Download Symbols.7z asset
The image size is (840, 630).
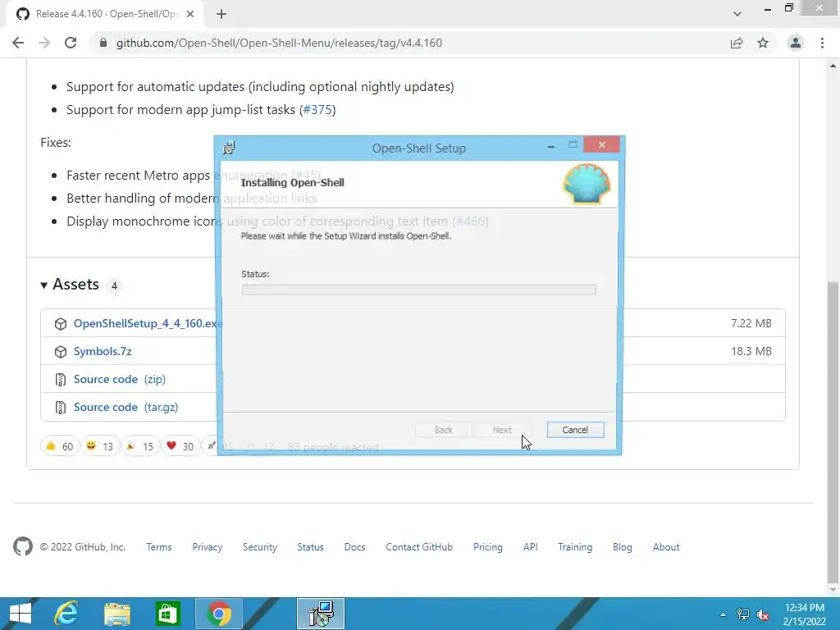tap(103, 351)
